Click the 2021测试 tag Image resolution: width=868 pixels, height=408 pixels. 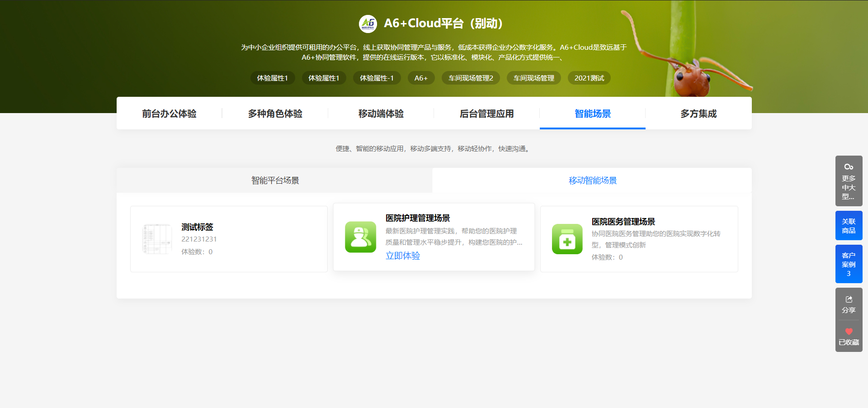pyautogui.click(x=589, y=78)
